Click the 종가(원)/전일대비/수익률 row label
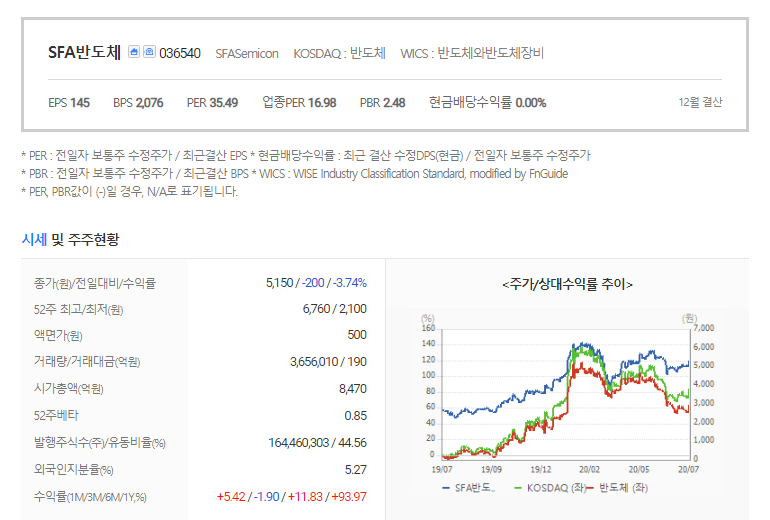 click(95, 283)
